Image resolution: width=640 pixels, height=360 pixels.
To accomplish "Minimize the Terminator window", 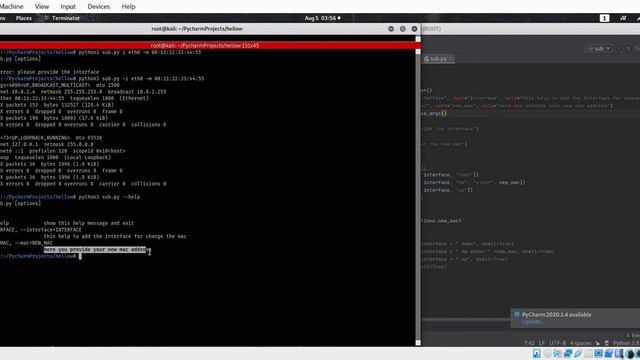I will (391, 29).
